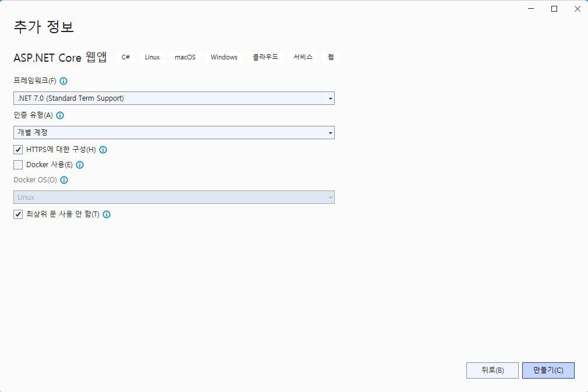Click the info icon beside 최상위 문 사용 안 함
588x392 pixels.
[107, 214]
